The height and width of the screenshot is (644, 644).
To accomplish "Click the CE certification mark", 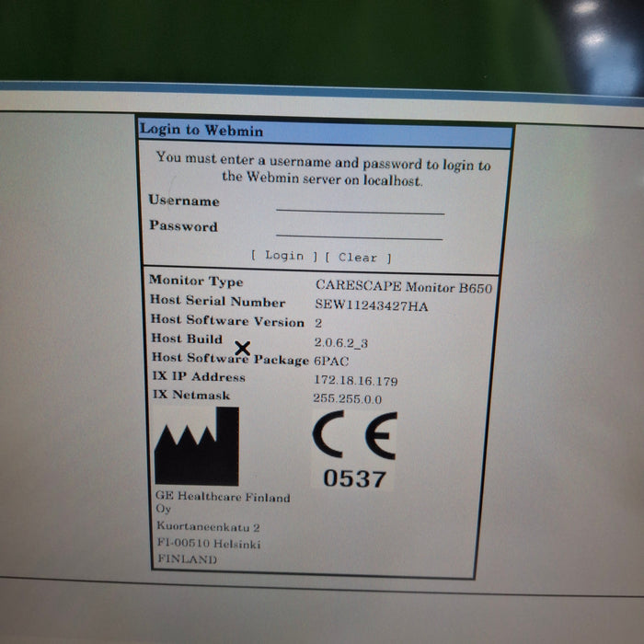I will (x=355, y=436).
